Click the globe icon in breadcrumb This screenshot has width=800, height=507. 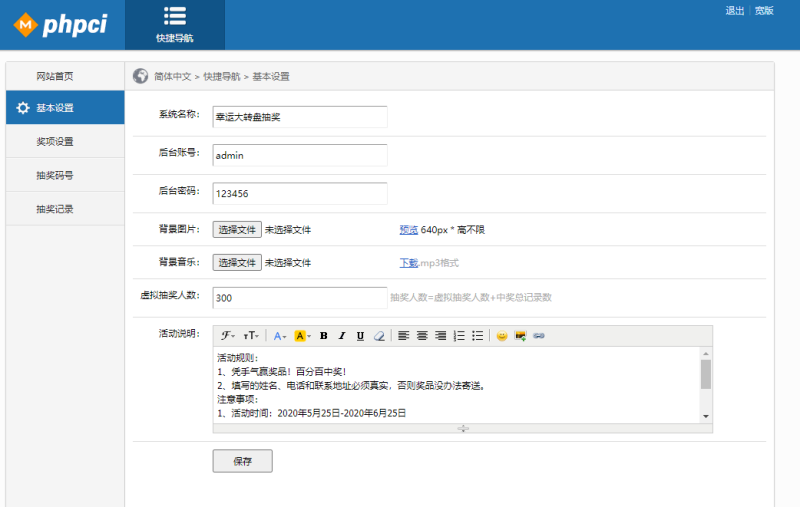pyautogui.click(x=140, y=76)
